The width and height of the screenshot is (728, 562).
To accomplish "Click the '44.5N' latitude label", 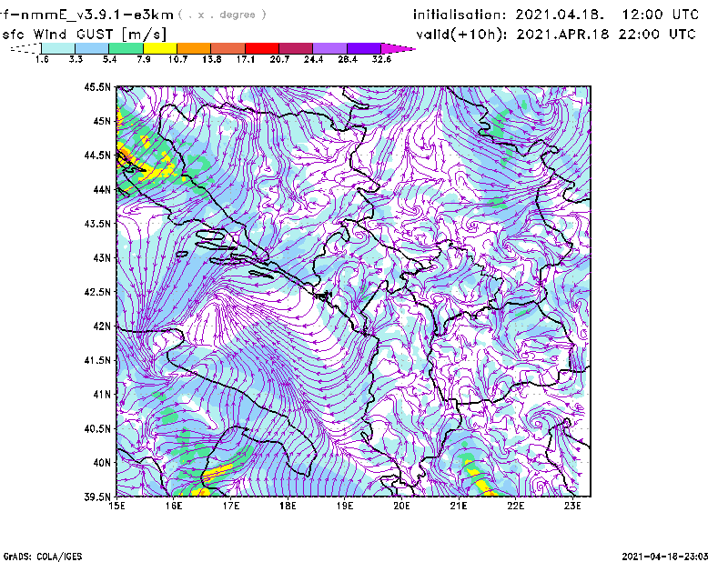I will 97,155.
